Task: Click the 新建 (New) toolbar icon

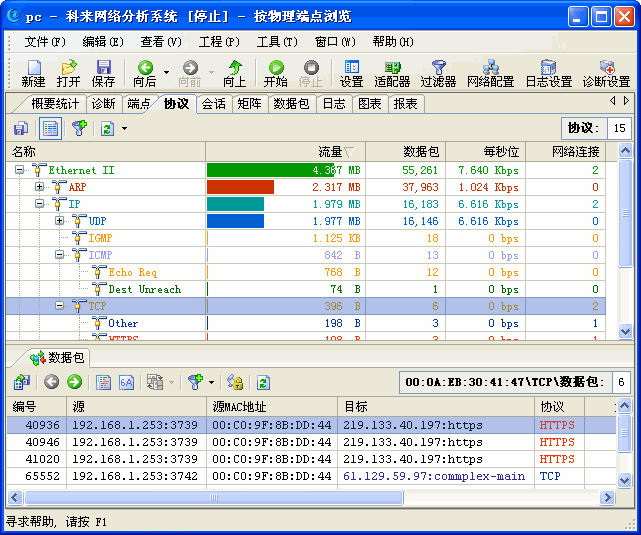Action: [34, 74]
